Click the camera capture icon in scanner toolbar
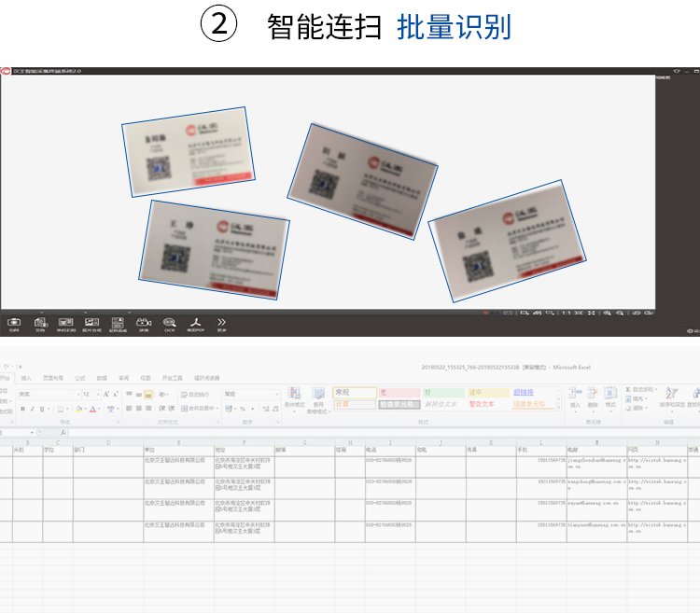 point(14,322)
